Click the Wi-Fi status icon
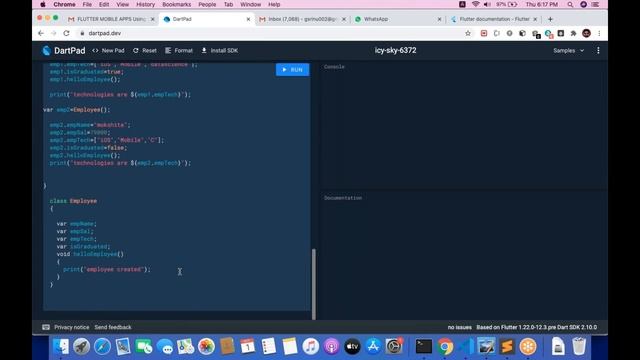The height and width of the screenshot is (360, 640). click(x=476, y=4)
